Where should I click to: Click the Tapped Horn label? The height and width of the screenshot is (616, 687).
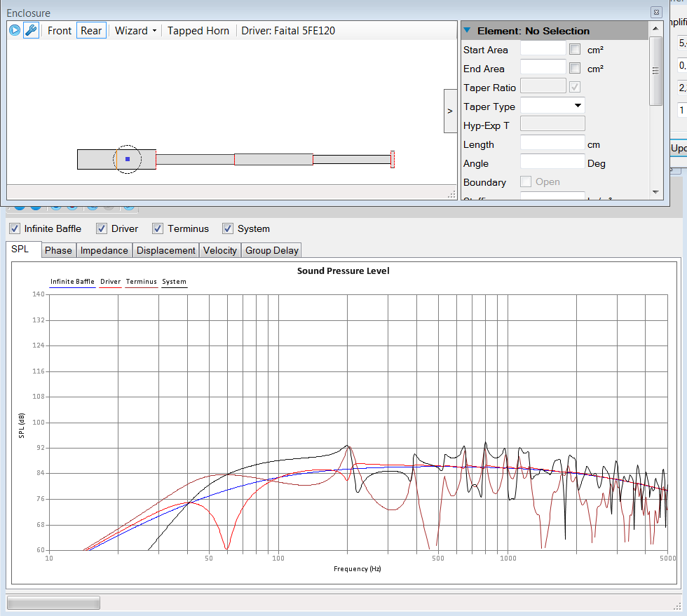[198, 31]
